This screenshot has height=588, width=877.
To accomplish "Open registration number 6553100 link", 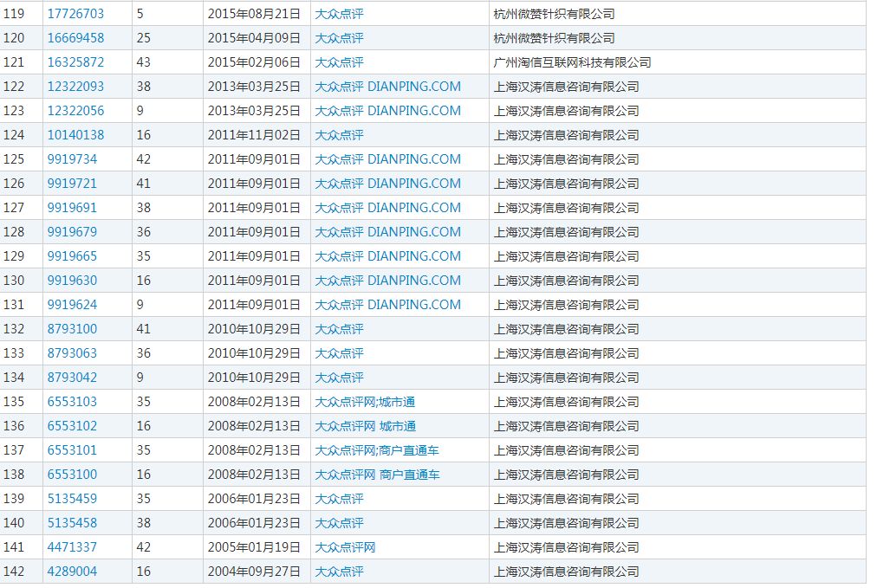I will (x=72, y=475).
